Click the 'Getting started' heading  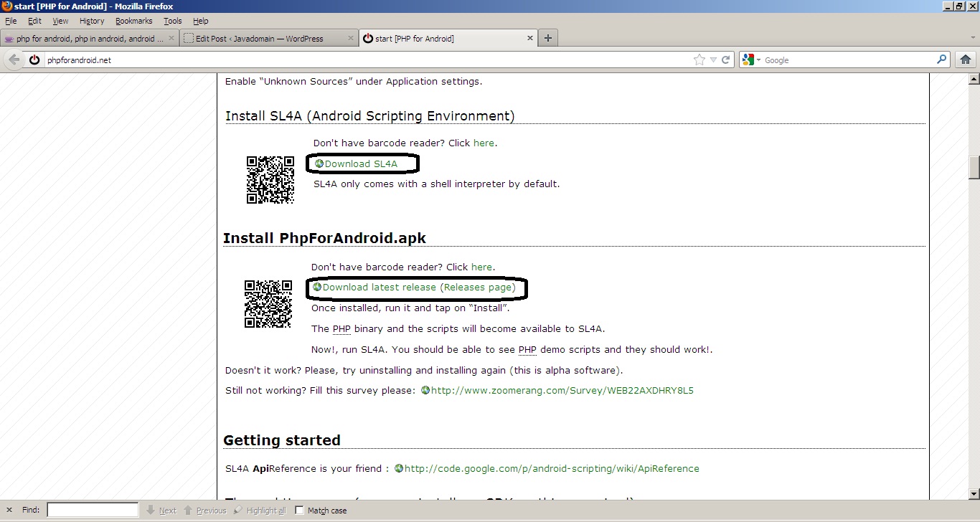tap(282, 440)
